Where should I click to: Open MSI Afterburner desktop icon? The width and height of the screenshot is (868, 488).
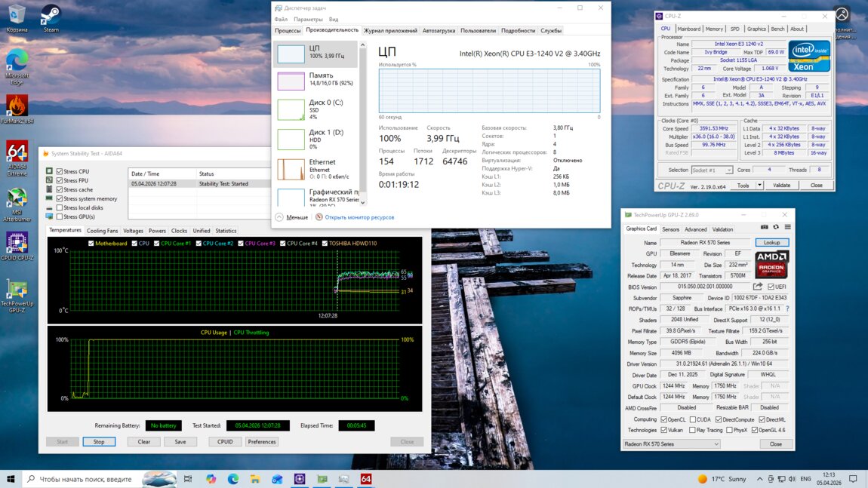[x=17, y=198]
